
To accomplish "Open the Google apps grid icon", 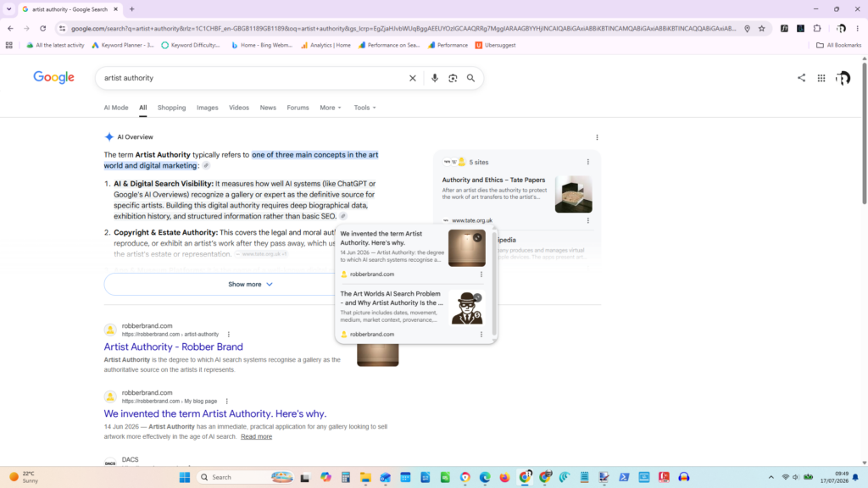I will 821,78.
